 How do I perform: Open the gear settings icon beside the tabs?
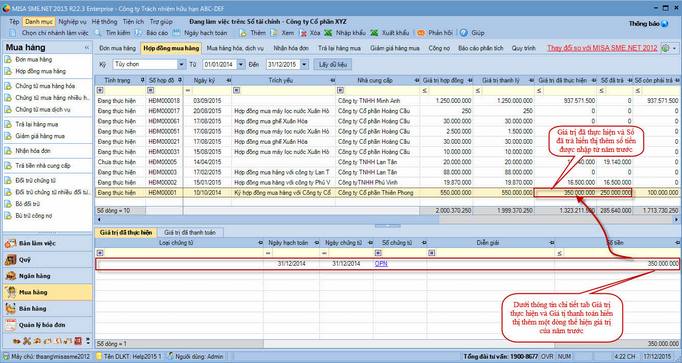[665, 48]
